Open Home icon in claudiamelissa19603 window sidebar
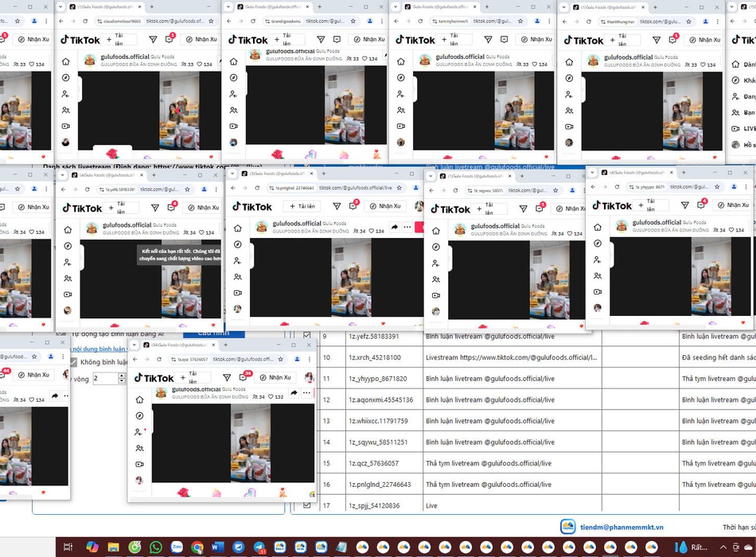Image resolution: width=756 pixels, height=557 pixels. [x=65, y=61]
